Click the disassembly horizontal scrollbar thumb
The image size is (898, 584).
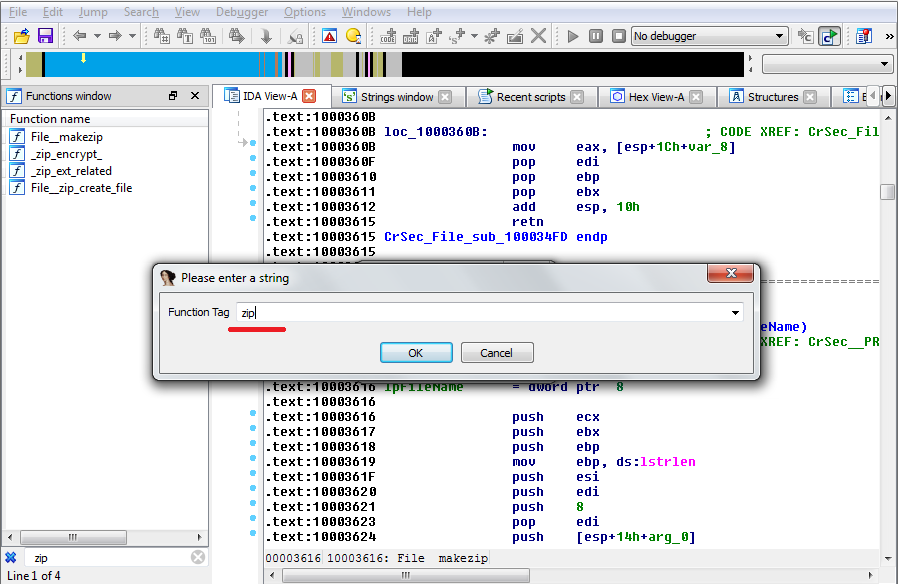405,575
